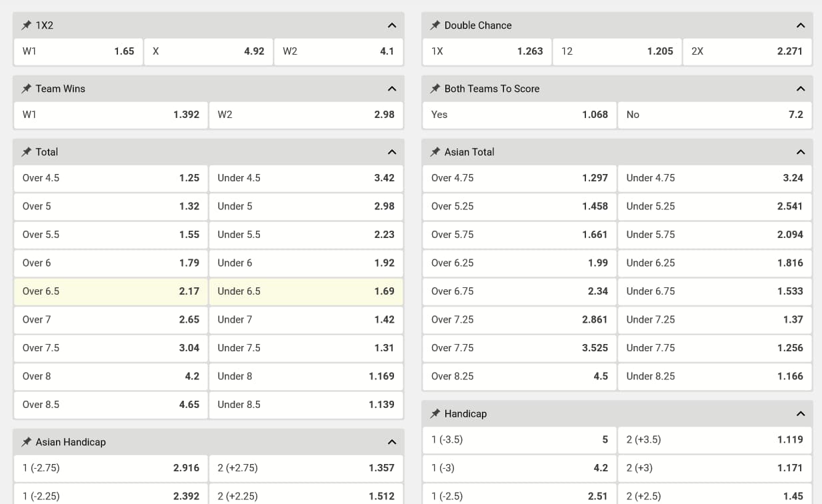The width and height of the screenshot is (822, 504).
Task: Pin the Asian Handicap market
Action: click(27, 442)
